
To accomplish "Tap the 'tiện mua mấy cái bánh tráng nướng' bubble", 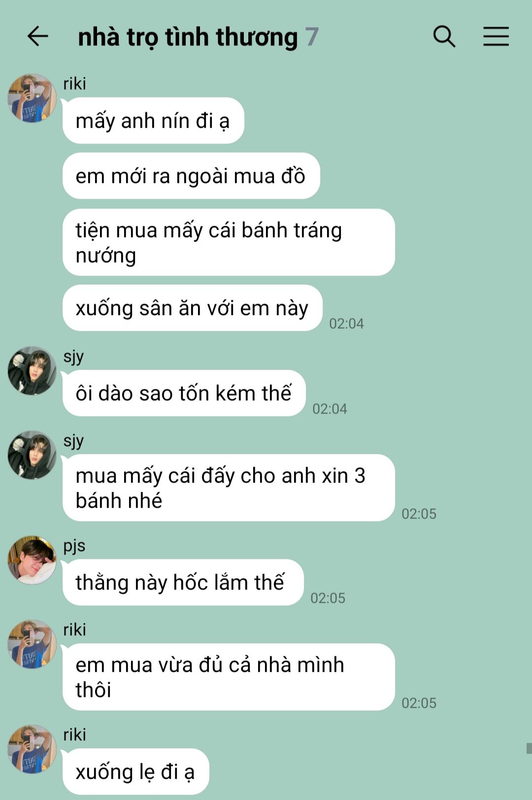I will tap(229, 243).
